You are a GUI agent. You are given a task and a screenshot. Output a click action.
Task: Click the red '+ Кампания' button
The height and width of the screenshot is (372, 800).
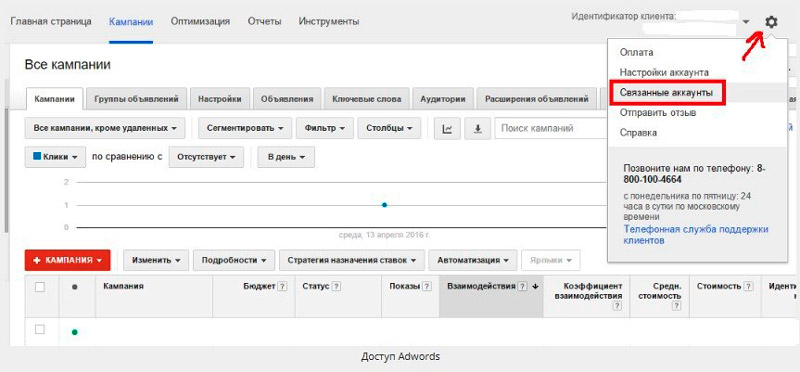67,260
